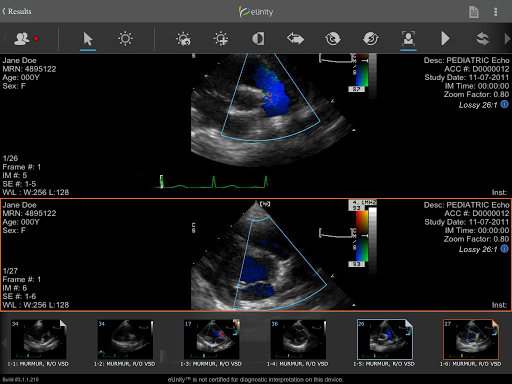This screenshot has width=512, height=384.
Task: Open the report document icon
Action: coord(474,12)
